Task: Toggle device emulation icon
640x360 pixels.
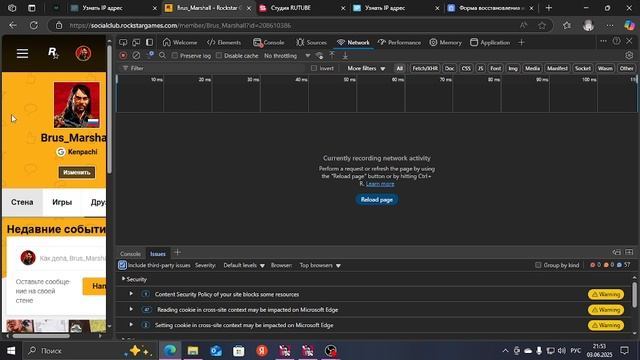Action: [136, 42]
